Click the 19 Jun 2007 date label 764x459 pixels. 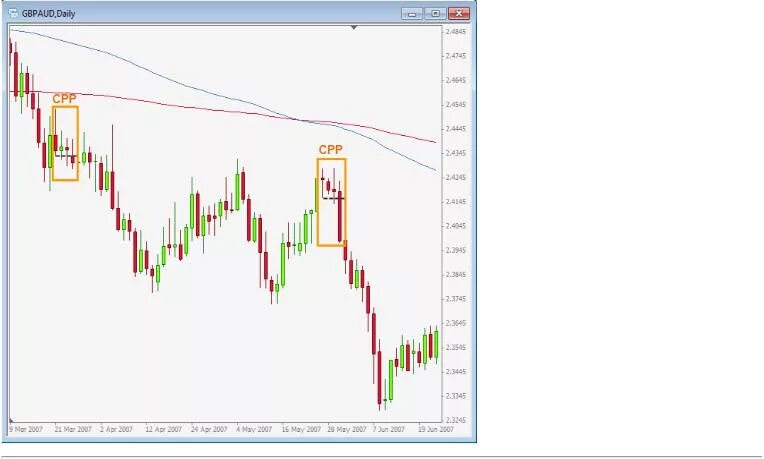coord(436,429)
